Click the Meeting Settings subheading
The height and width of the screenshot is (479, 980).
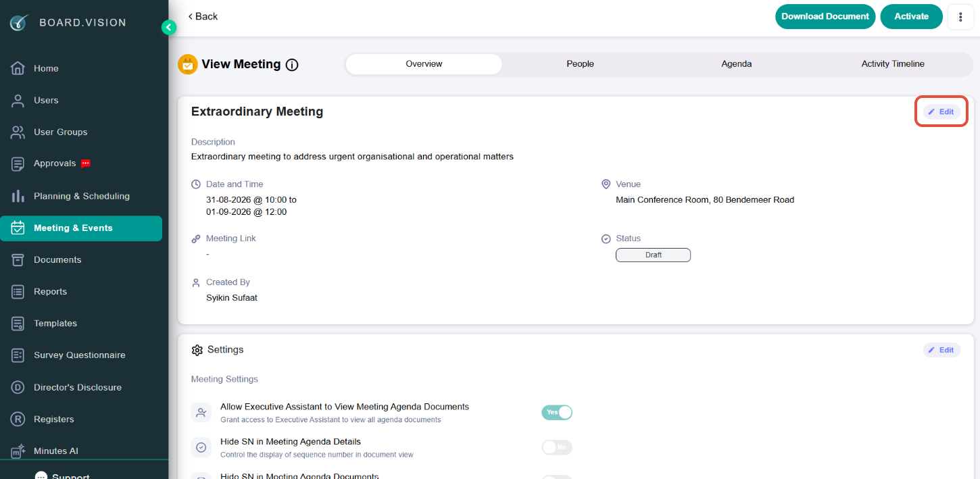click(224, 379)
